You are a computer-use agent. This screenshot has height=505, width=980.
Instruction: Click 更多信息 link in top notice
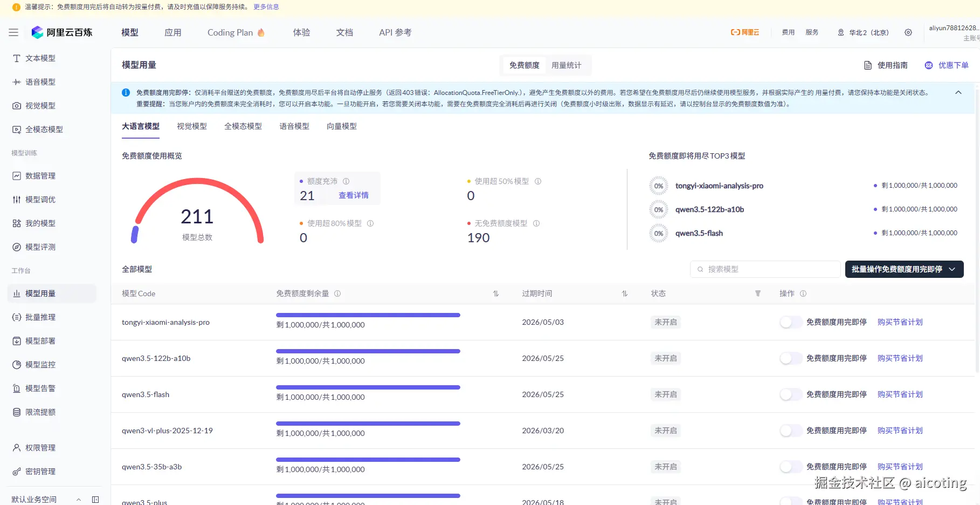266,7
